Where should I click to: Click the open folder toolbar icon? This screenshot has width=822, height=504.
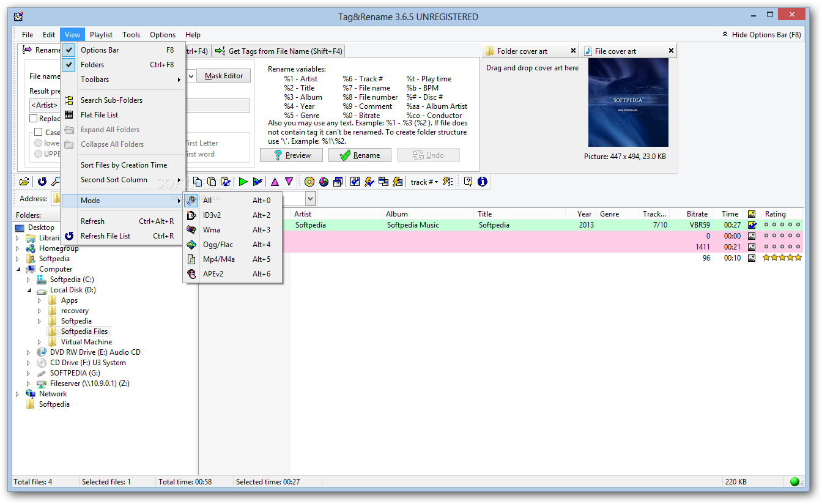pyautogui.click(x=24, y=182)
